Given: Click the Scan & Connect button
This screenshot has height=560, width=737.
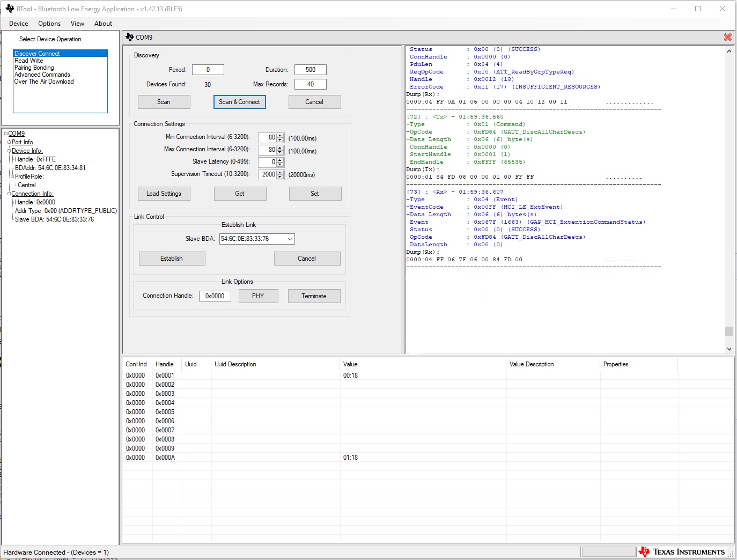Looking at the screenshot, I should 239,102.
